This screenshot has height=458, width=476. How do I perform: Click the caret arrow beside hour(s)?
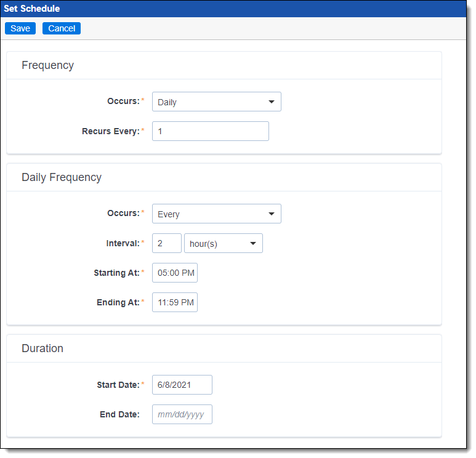[x=253, y=244]
